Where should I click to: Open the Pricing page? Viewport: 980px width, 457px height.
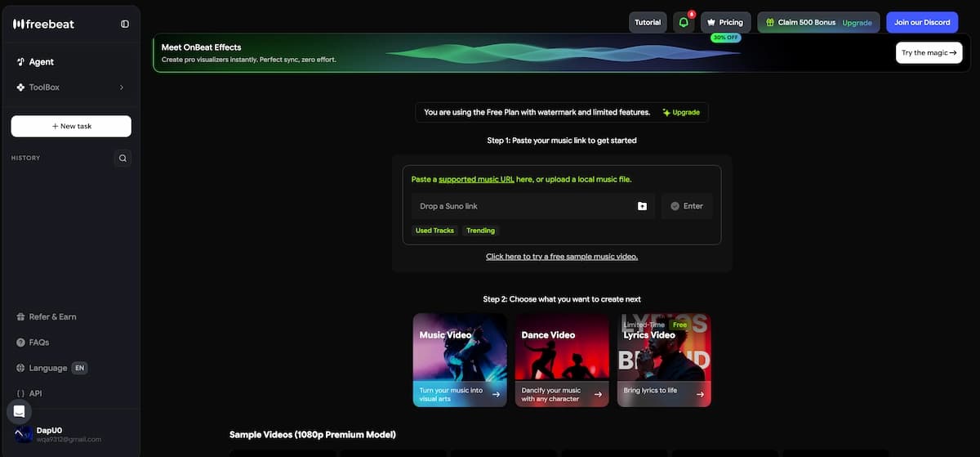725,22
